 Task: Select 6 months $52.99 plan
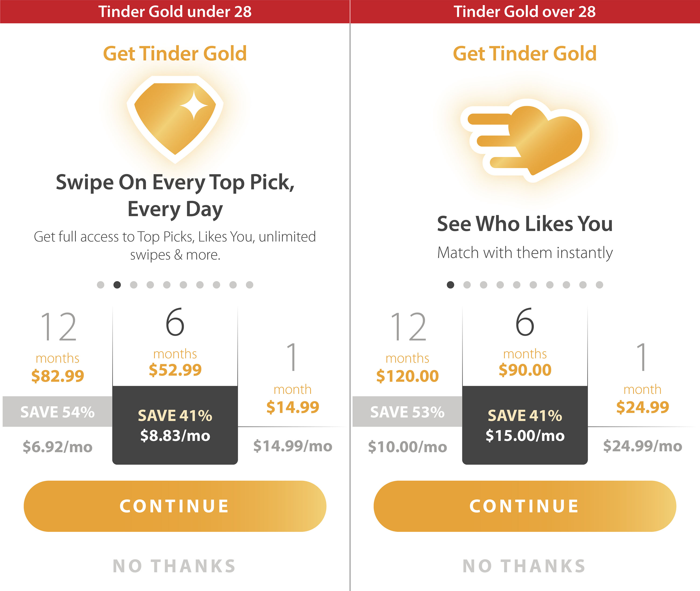point(175,385)
